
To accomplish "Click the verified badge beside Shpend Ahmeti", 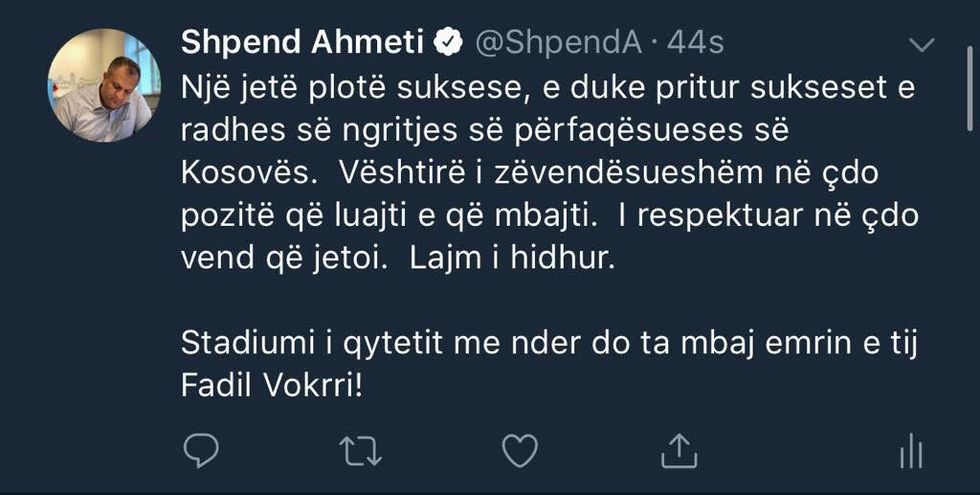I will tap(446, 42).
